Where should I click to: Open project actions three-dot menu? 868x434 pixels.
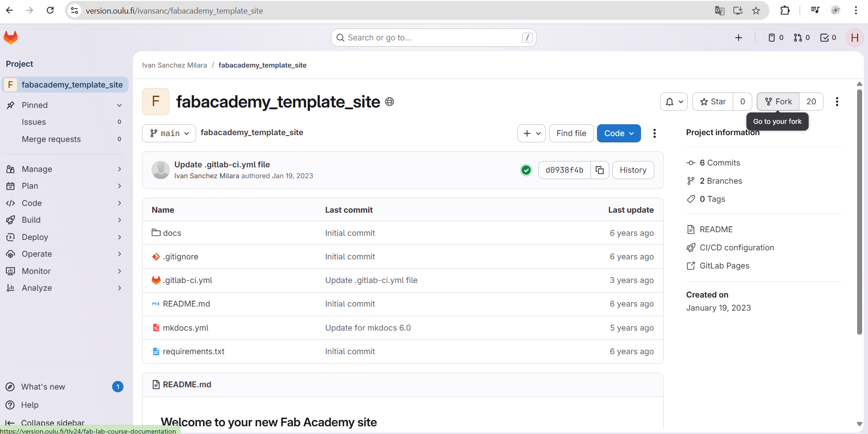[x=837, y=102]
